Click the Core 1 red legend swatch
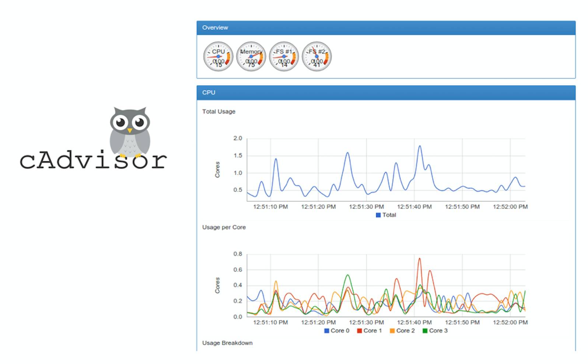588x364 pixels. pos(359,331)
